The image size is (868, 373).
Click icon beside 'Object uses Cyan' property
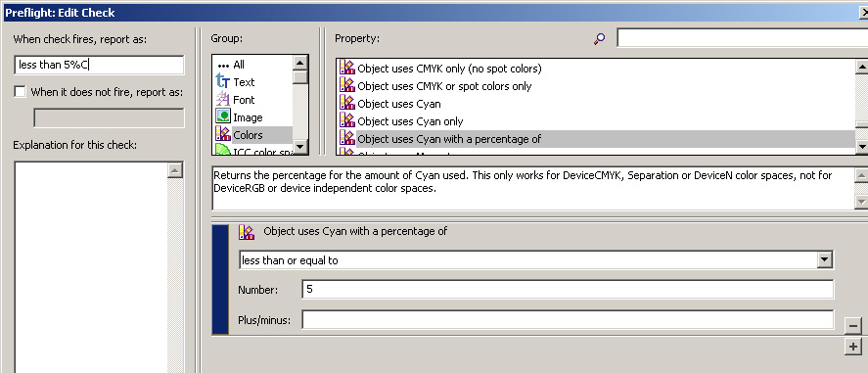coord(347,104)
